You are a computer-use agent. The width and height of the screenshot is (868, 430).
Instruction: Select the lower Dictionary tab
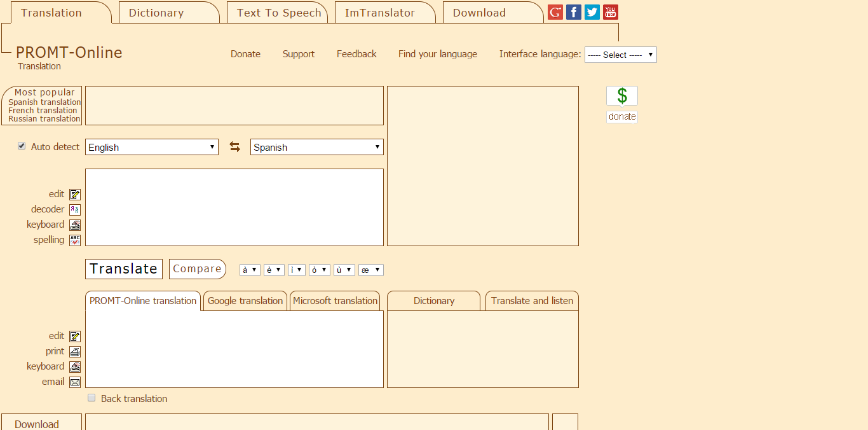click(x=434, y=301)
